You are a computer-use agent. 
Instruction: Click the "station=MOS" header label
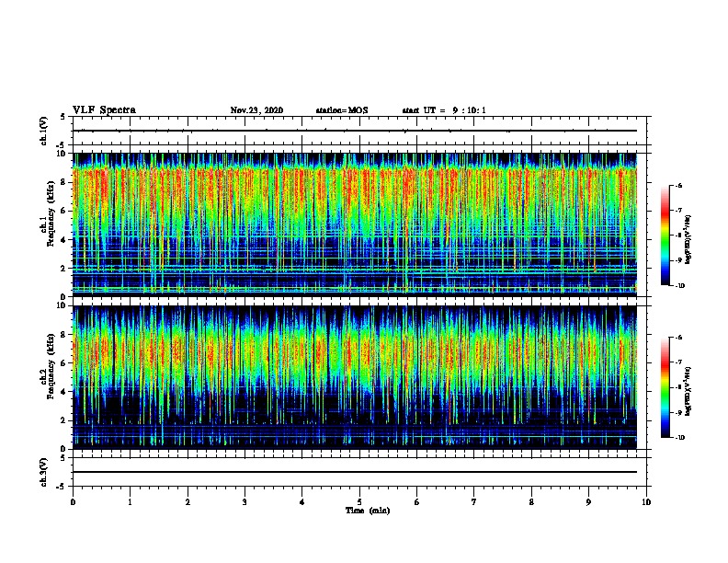point(342,110)
